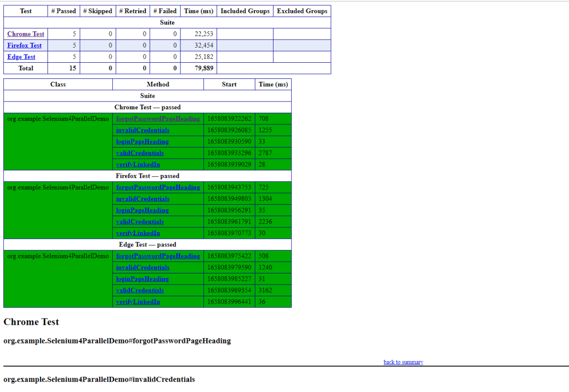The width and height of the screenshot is (569, 392).
Task: Open validCredentials method in Chrome Test
Action: [140, 153]
